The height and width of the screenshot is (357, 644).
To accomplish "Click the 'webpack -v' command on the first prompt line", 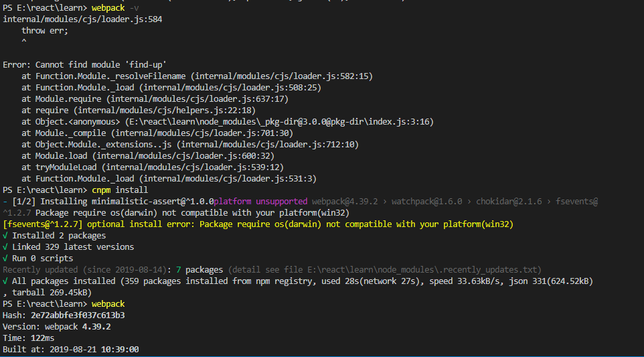I will point(115,8).
